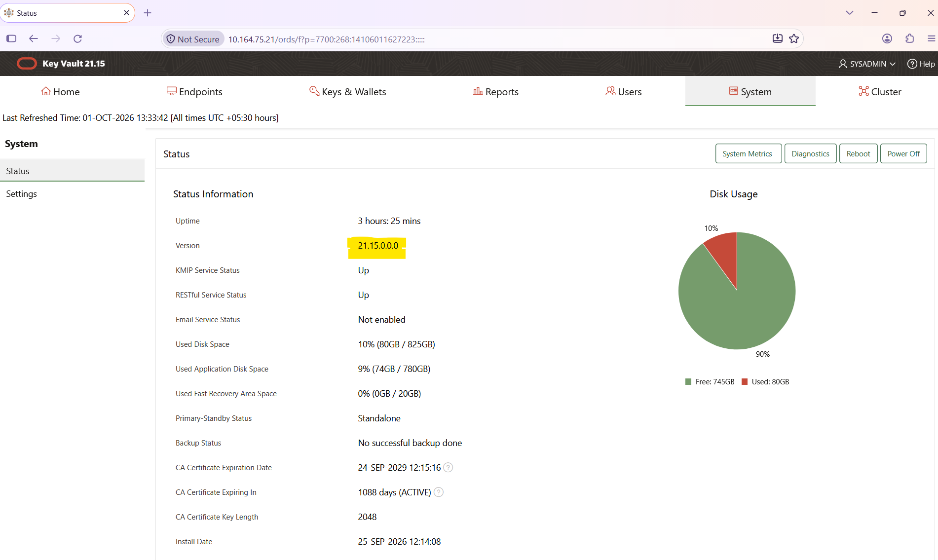Open a new browser tab with plus
The width and height of the screenshot is (938, 560).
point(148,13)
